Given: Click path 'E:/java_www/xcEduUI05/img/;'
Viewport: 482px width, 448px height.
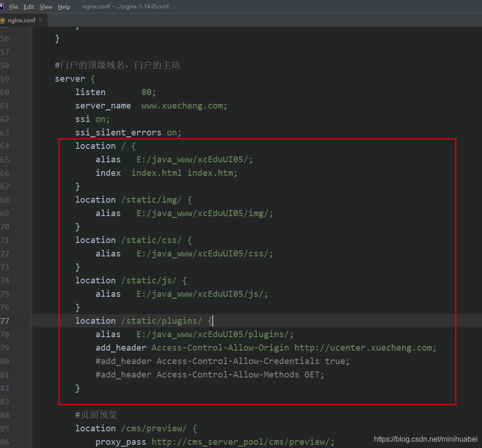Looking at the screenshot, I should tap(205, 213).
